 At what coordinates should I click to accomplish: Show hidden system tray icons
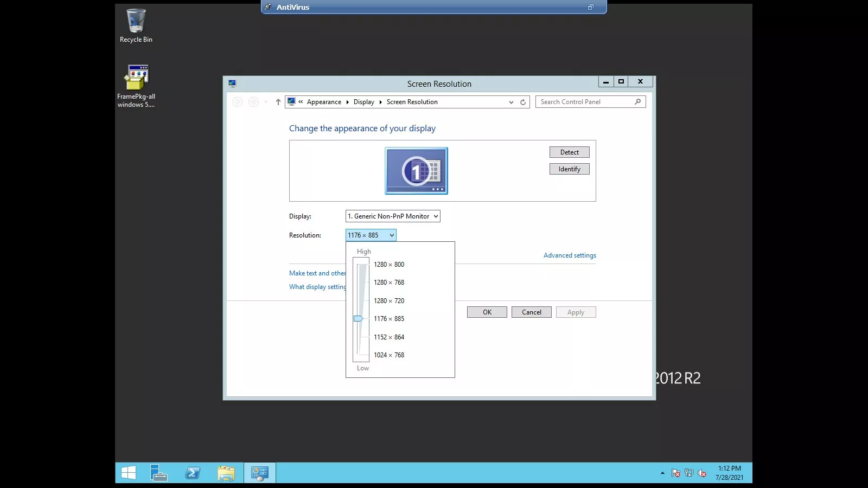662,473
